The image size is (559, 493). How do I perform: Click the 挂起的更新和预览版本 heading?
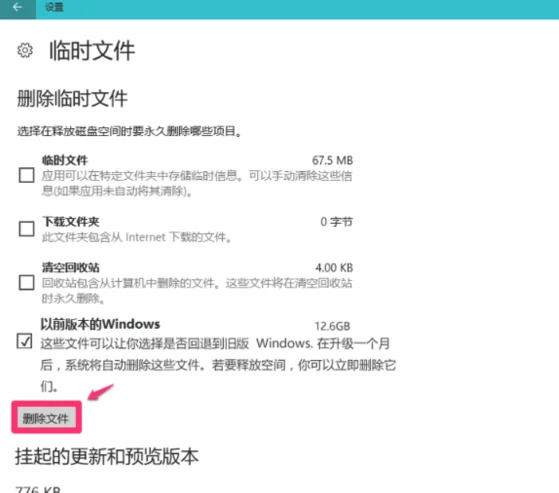coord(107,456)
